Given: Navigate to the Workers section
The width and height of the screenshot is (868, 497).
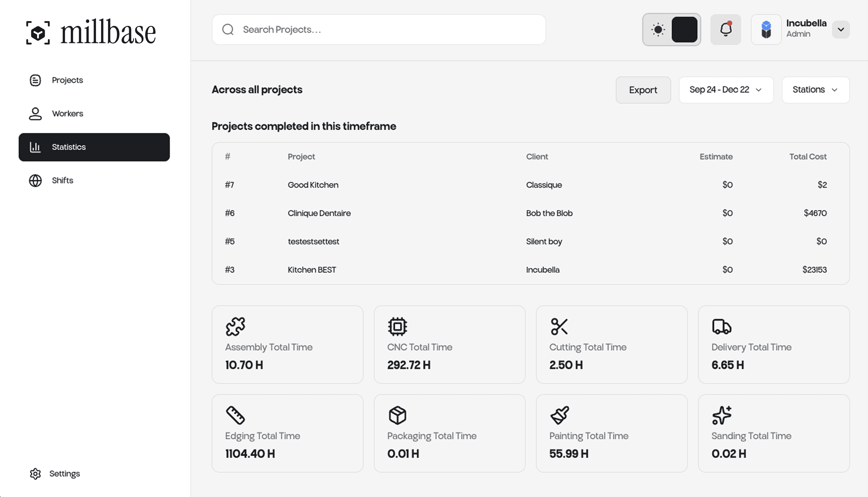Looking at the screenshot, I should pos(67,113).
